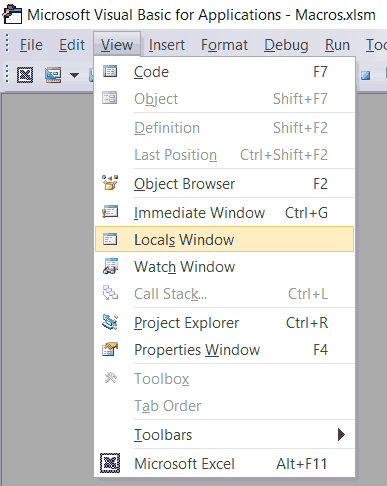387x486 pixels.
Task: Click the Microsoft Excel icon at menu bottom
Action: click(x=110, y=463)
